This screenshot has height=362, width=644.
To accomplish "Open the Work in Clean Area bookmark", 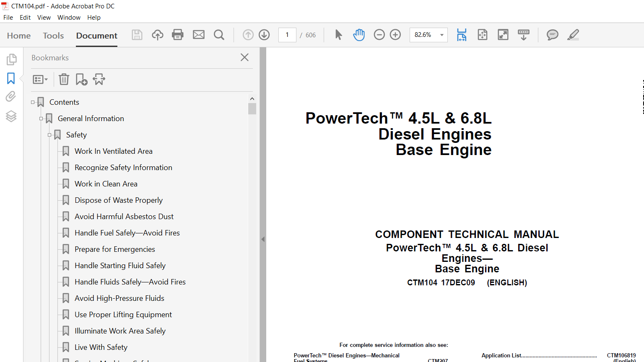I will click(x=106, y=184).
